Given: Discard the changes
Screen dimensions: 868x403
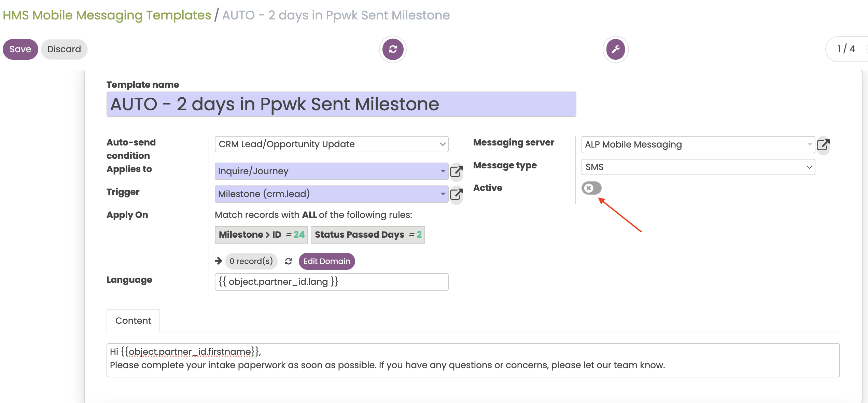Looking at the screenshot, I should coord(64,50).
